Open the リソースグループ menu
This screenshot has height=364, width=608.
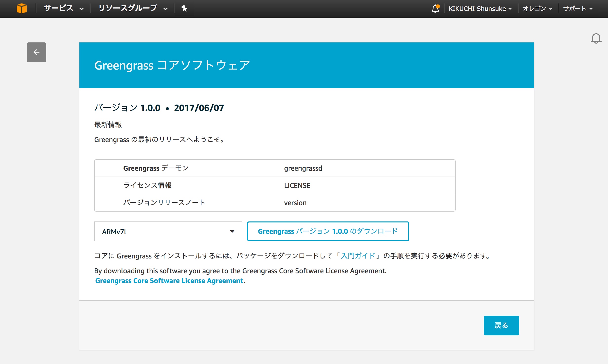tap(133, 8)
